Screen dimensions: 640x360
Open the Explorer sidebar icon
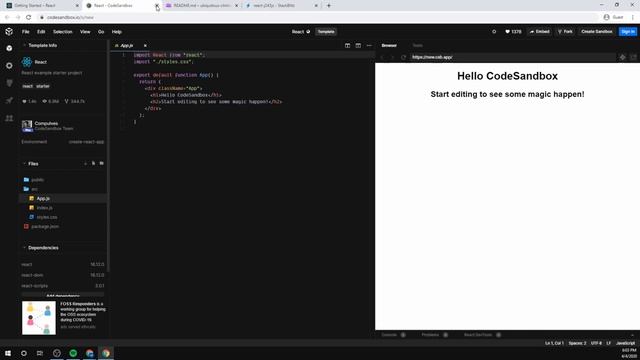pos(9,48)
